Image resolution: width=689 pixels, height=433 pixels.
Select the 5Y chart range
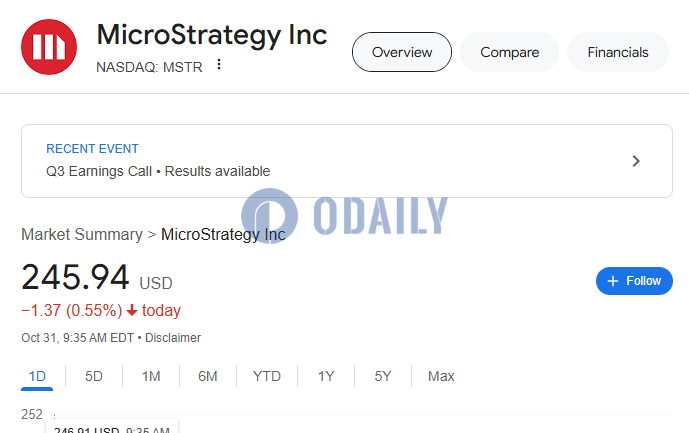pyautogui.click(x=383, y=376)
